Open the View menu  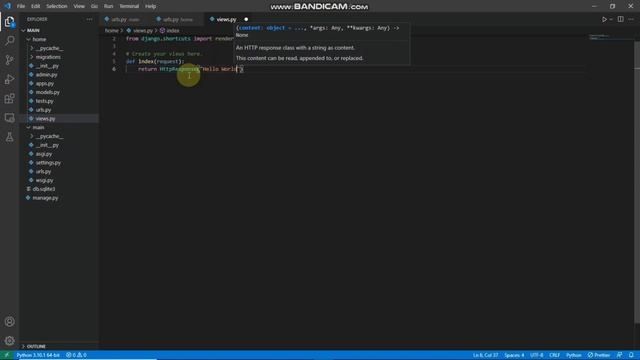(79, 6)
